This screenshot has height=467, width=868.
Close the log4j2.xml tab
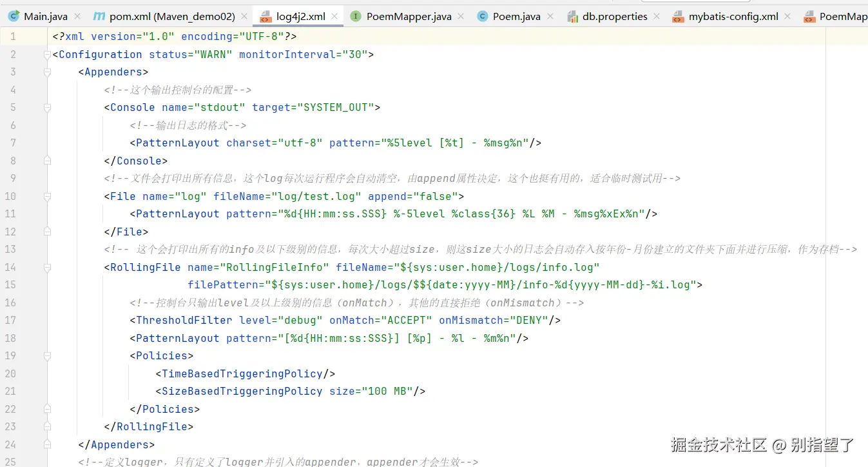click(x=334, y=17)
